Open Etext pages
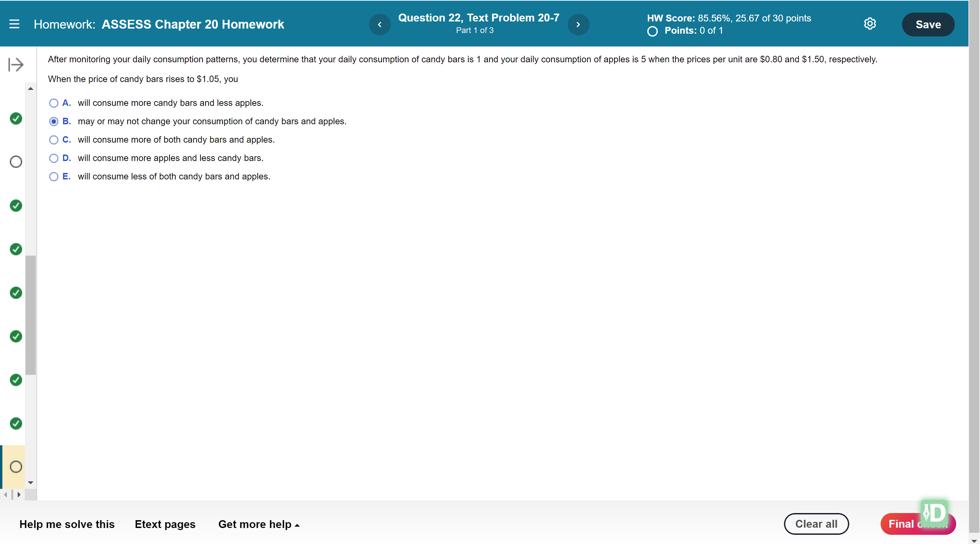 165,524
